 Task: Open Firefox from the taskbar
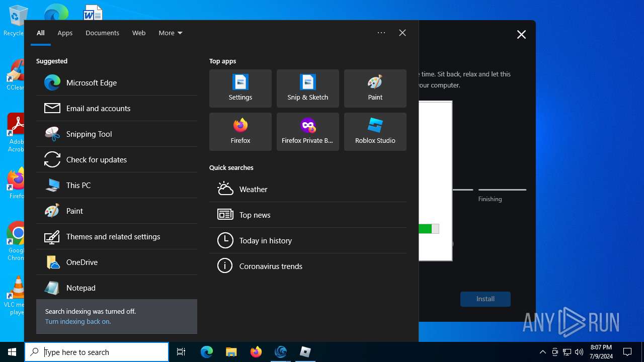(256, 352)
